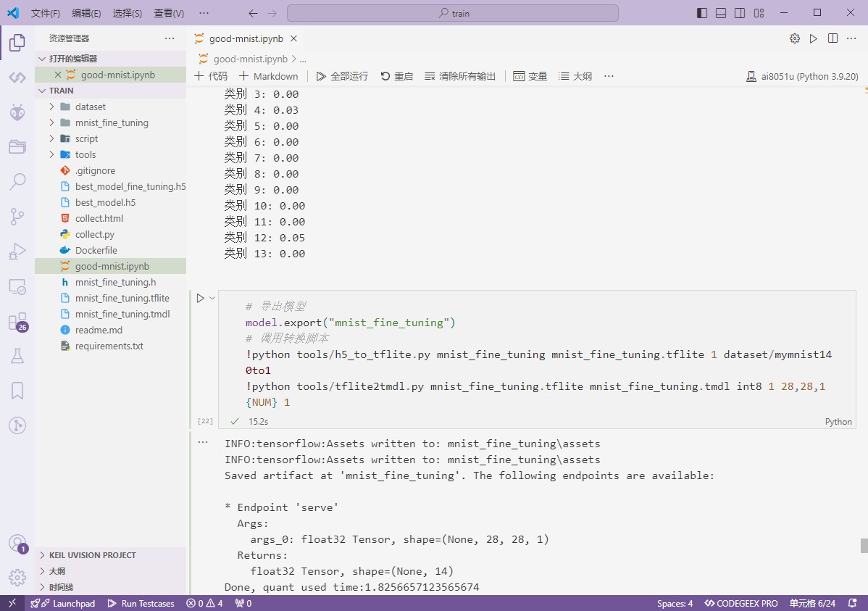868x611 pixels.
Task: Toggle the secondary side bar layout
Action: 740,13
